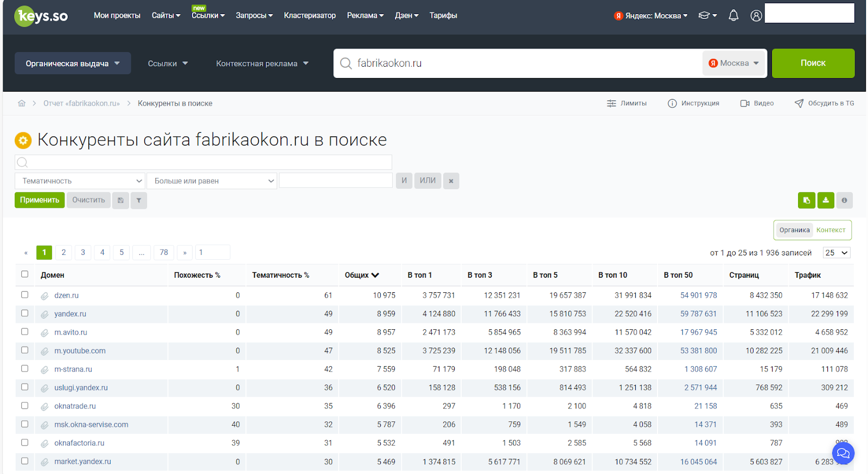Open the user account profile icon
The height and width of the screenshot is (474, 868).
[x=756, y=16]
